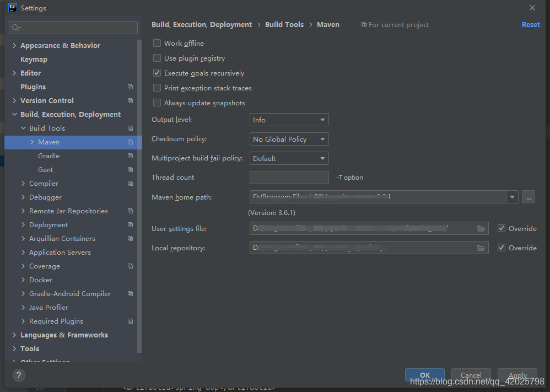The image size is (550, 392).
Task: Click the folder icon in User settings file
Action: (x=481, y=228)
